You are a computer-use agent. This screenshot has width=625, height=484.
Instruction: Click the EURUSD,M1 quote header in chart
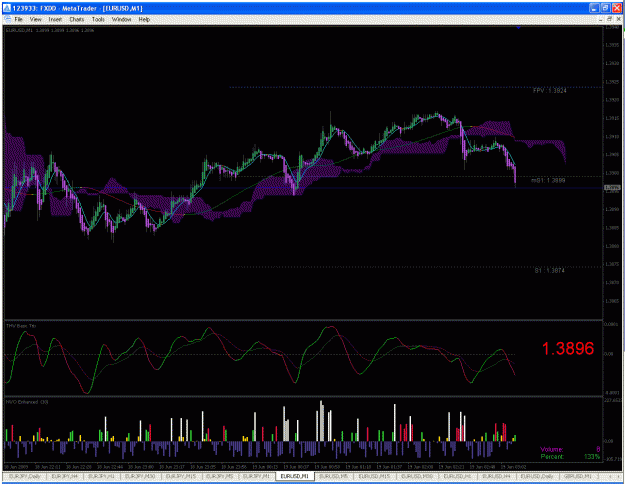[50, 30]
